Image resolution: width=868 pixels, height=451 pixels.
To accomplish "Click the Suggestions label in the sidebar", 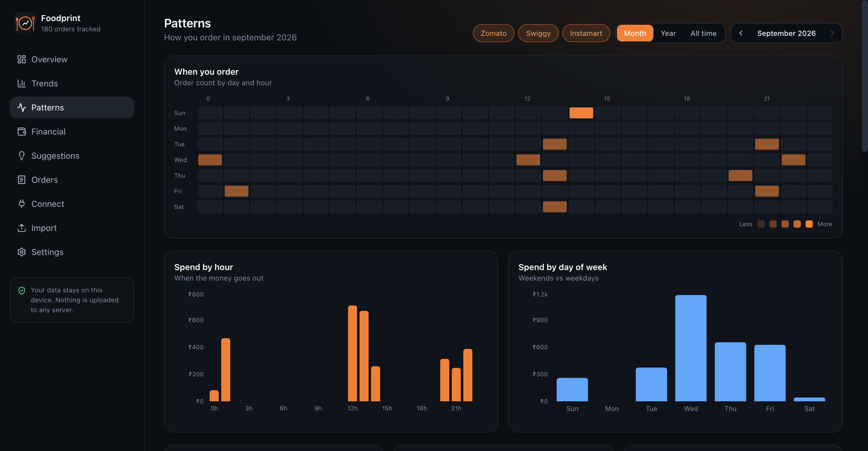I will click(x=55, y=155).
